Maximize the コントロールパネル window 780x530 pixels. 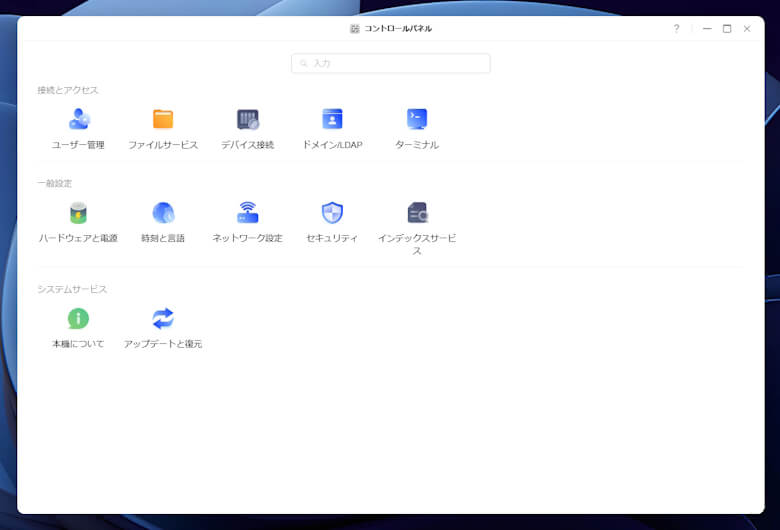(x=727, y=29)
